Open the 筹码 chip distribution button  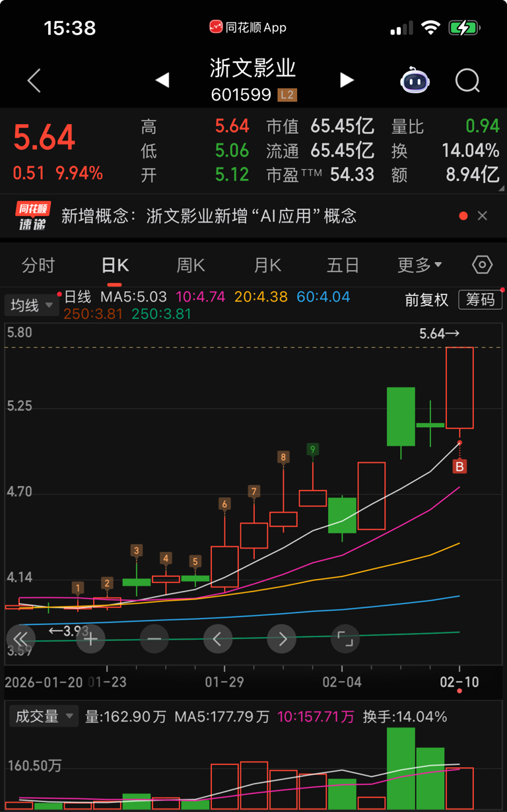coord(481,300)
